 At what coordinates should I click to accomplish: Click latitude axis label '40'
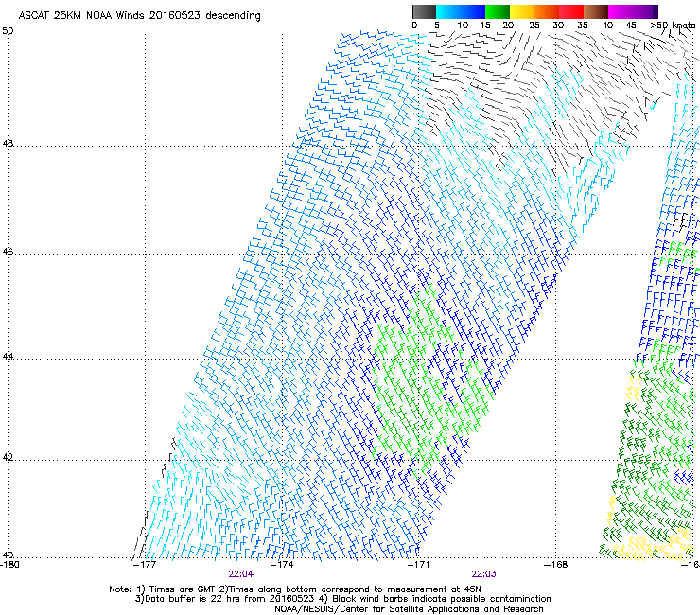point(8,554)
